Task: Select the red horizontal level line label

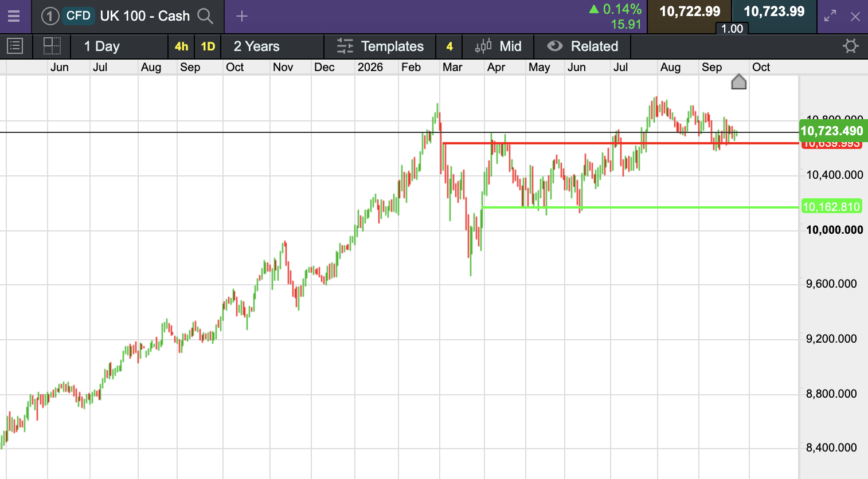Action: click(x=831, y=144)
